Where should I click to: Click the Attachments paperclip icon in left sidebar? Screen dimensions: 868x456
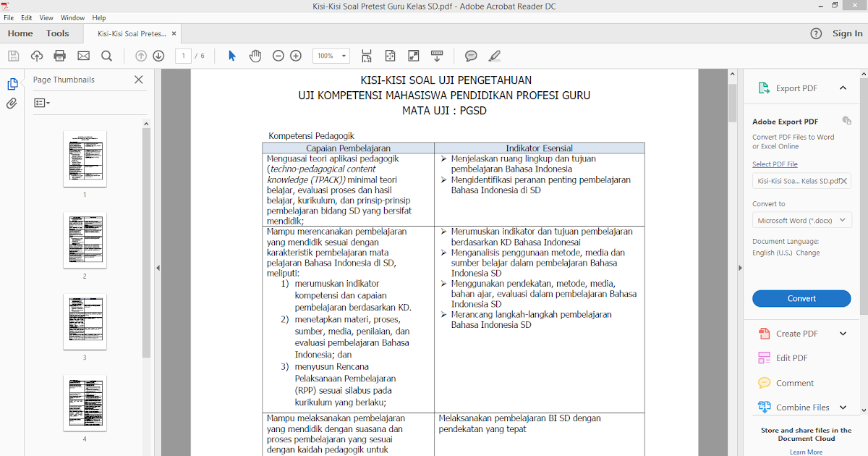coord(12,104)
